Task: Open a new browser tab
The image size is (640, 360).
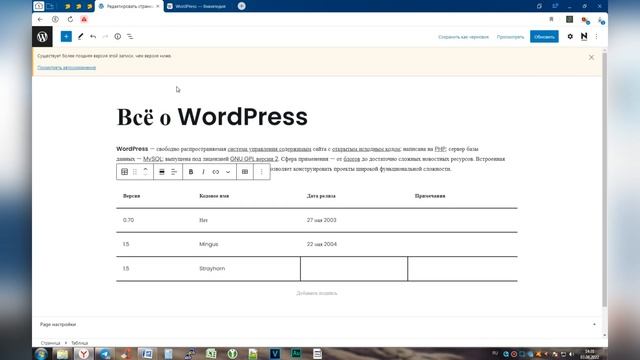Action: click(x=242, y=6)
